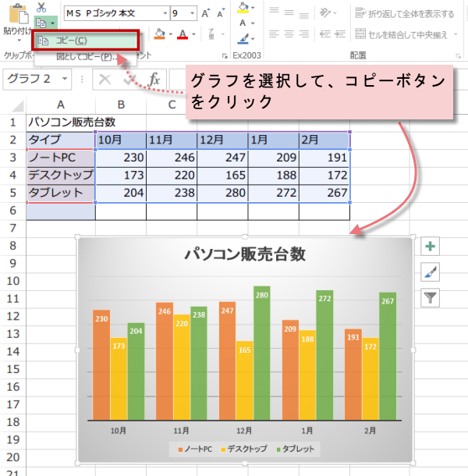
Task: Click the タブレット legend entry in chart
Action: point(296,449)
